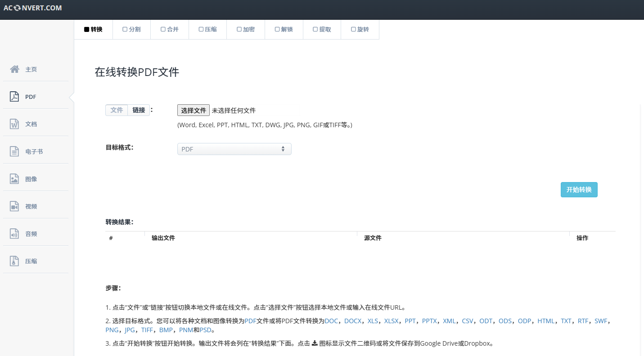This screenshot has height=356, width=644.
Task: Select the video (视频) sidebar icon
Action: coord(14,206)
